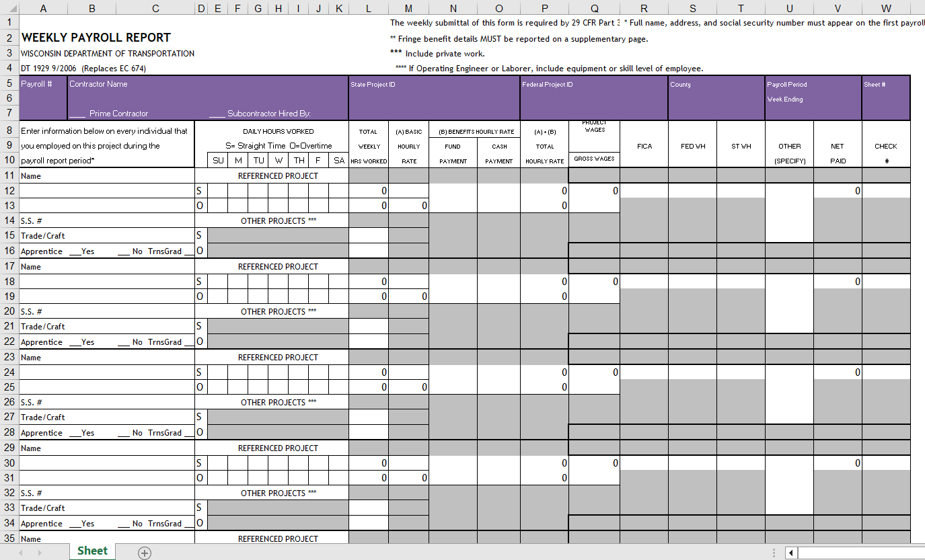The width and height of the screenshot is (925, 560).
Task: Select the 'TU' day column header
Action: (258, 160)
